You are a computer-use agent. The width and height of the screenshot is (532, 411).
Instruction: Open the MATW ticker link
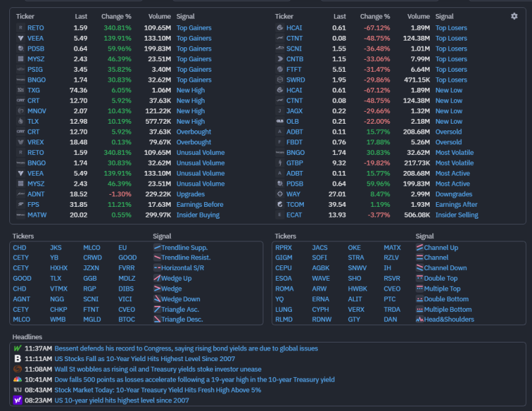pyautogui.click(x=37, y=215)
